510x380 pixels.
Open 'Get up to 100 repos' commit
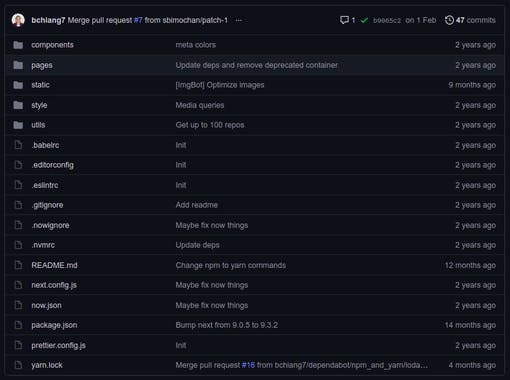click(x=210, y=125)
